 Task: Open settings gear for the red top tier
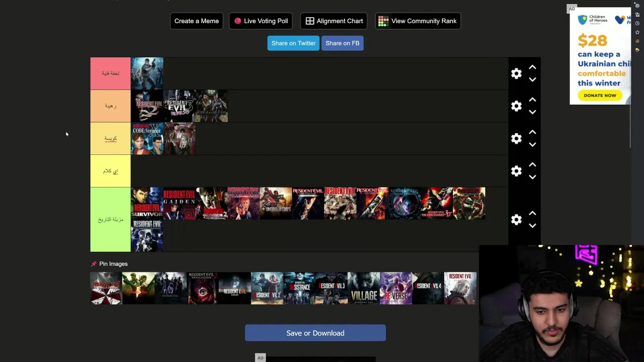pos(516,73)
